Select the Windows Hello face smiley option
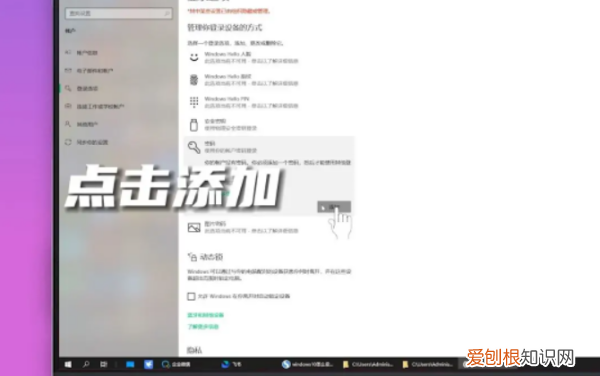 point(243,57)
